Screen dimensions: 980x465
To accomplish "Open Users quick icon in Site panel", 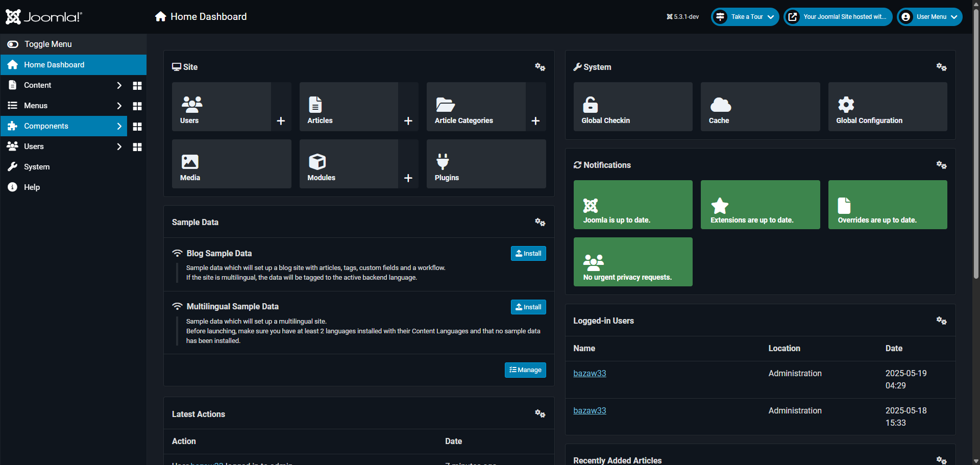I will click(221, 107).
